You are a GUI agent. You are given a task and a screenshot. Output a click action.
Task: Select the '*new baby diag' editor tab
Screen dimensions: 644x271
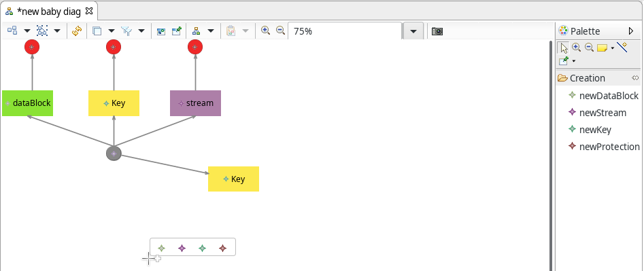point(49,11)
